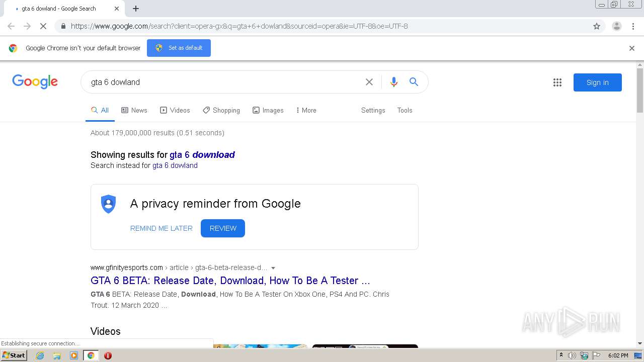Open Chrome's three-dot menu

[633, 26]
